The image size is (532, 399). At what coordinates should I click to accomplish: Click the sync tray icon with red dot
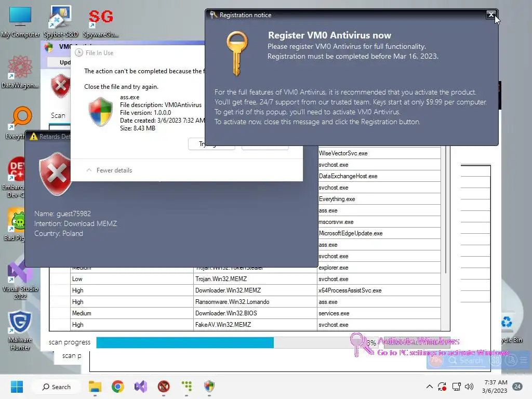(x=442, y=387)
